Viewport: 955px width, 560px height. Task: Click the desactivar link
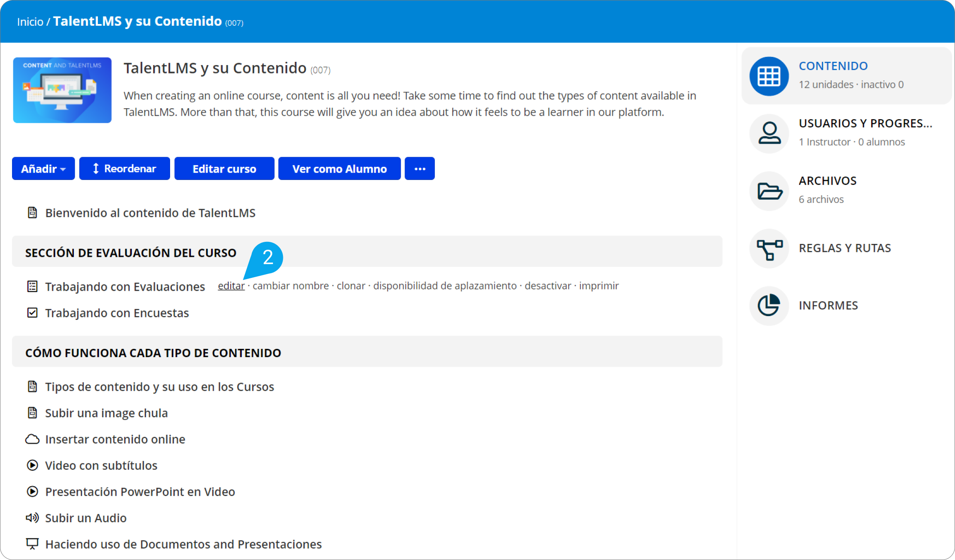[x=548, y=286]
